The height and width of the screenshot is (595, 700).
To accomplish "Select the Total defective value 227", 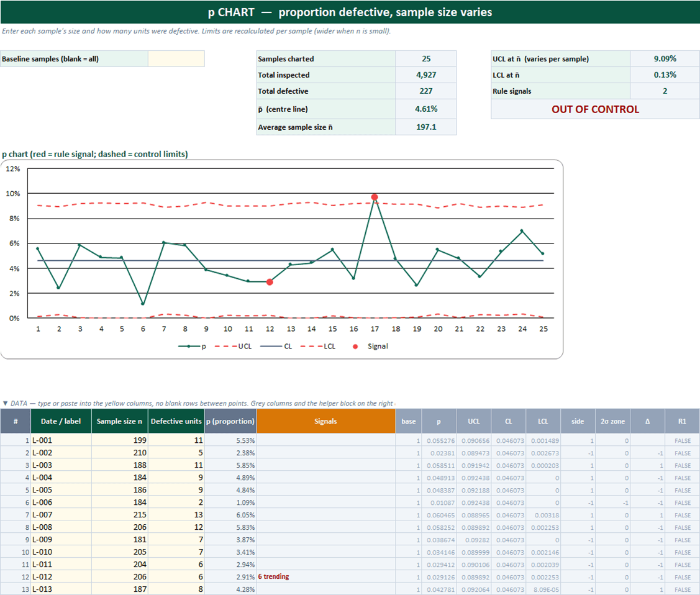I will (426, 91).
